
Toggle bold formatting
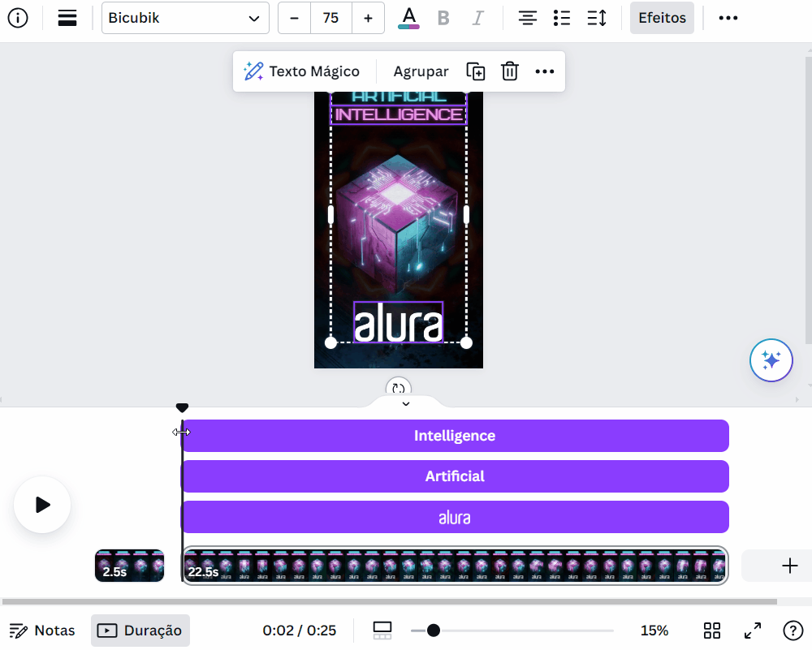pyautogui.click(x=443, y=18)
